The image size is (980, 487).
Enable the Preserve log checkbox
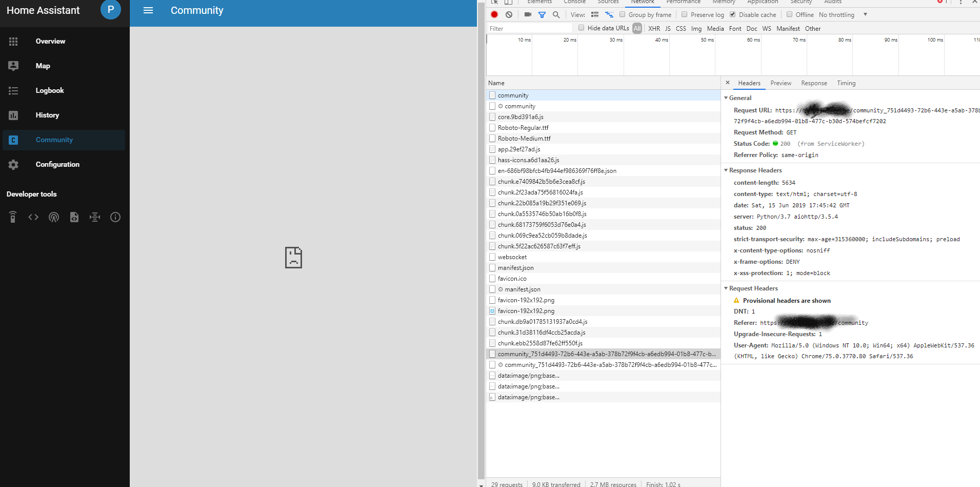(685, 14)
